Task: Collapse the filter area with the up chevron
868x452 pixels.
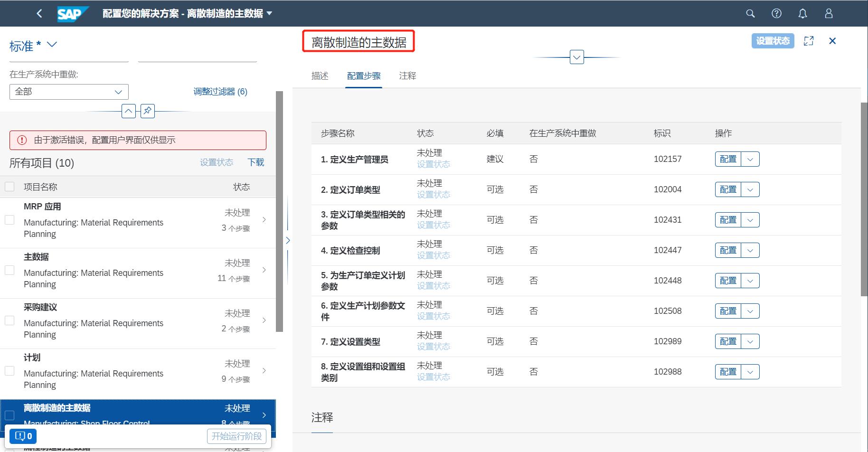Action: click(128, 111)
